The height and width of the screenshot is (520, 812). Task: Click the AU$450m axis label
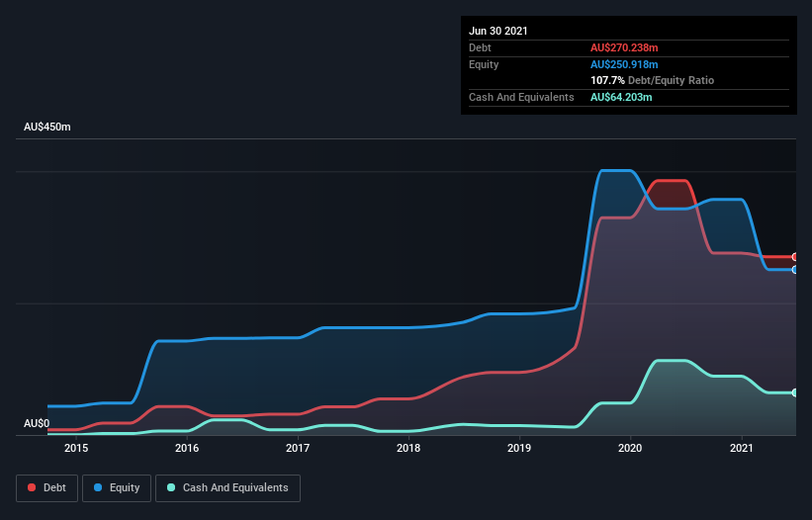click(47, 127)
